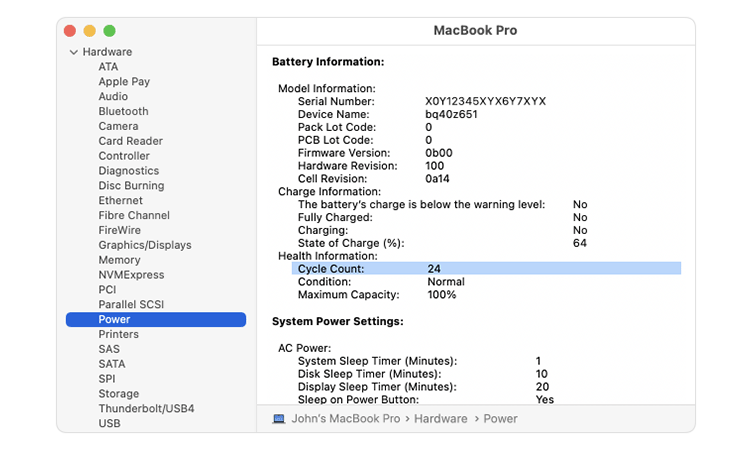Click the laptop icon in path bar
This screenshot has width=750, height=450.
click(279, 419)
